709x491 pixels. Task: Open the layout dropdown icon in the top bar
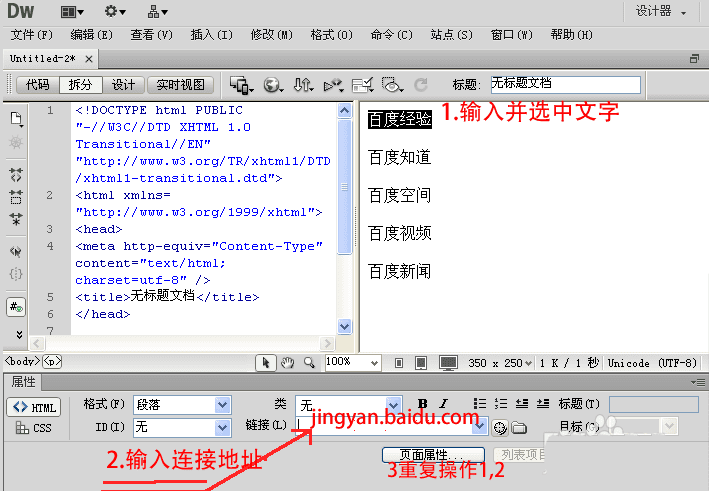[72, 12]
